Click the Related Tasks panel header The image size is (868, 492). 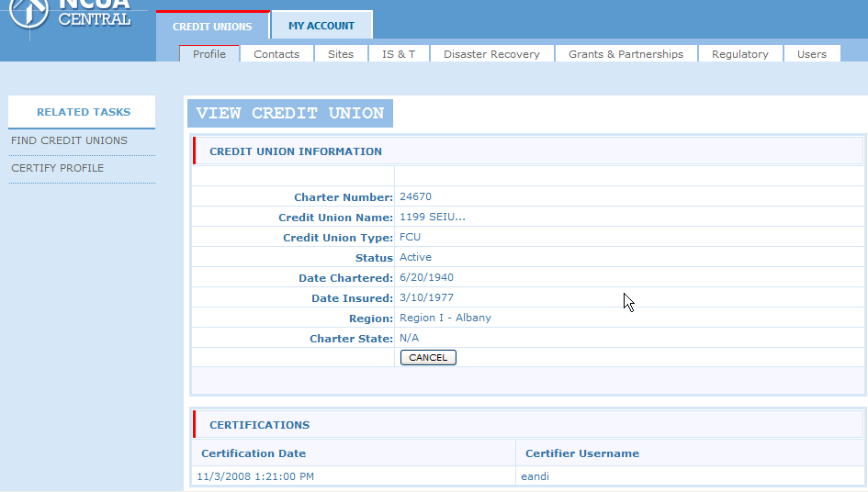(x=84, y=112)
